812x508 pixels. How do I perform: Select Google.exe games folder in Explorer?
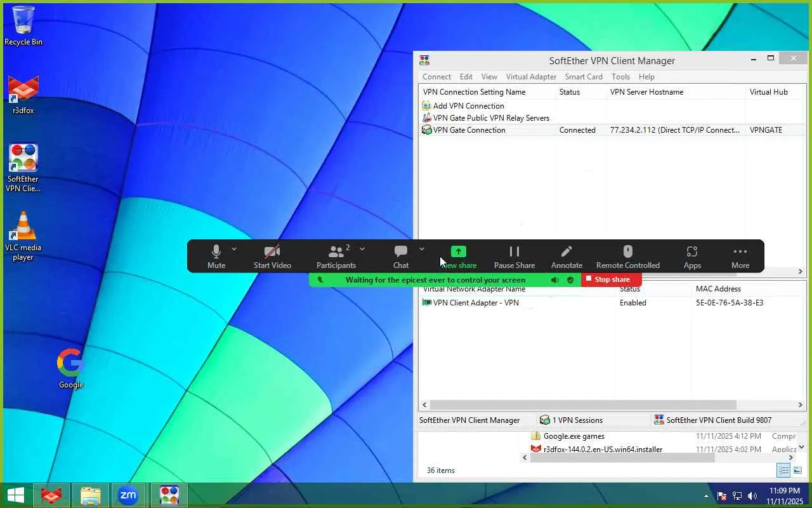tap(568, 436)
